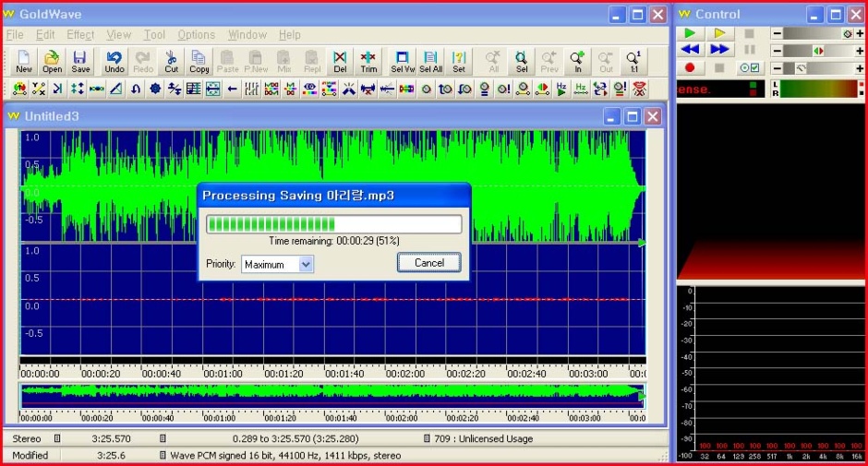Click the left-arrow Reverse effect icon
868x466 pixels.
tap(233, 89)
